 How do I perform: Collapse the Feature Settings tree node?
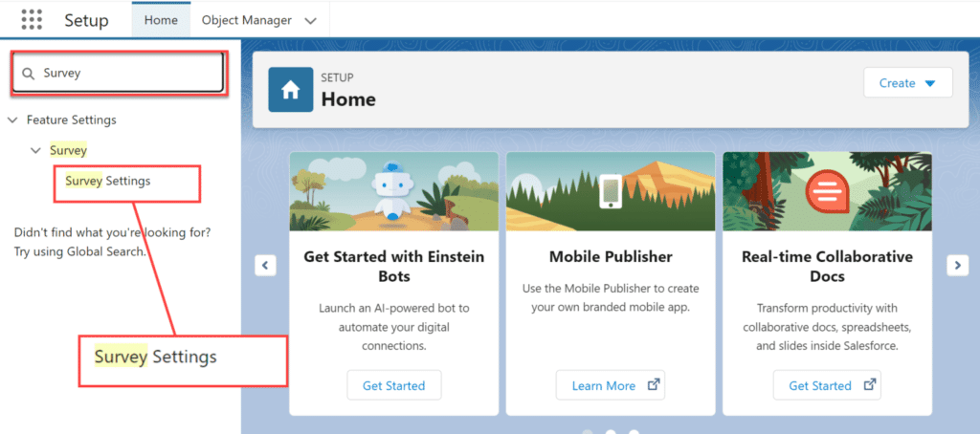[12, 120]
